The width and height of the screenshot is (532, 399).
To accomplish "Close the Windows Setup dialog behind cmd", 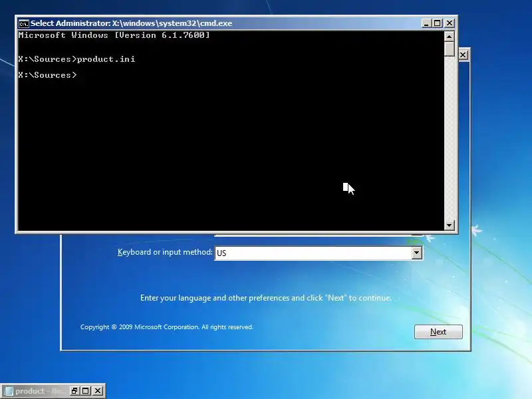I will click(463, 55).
